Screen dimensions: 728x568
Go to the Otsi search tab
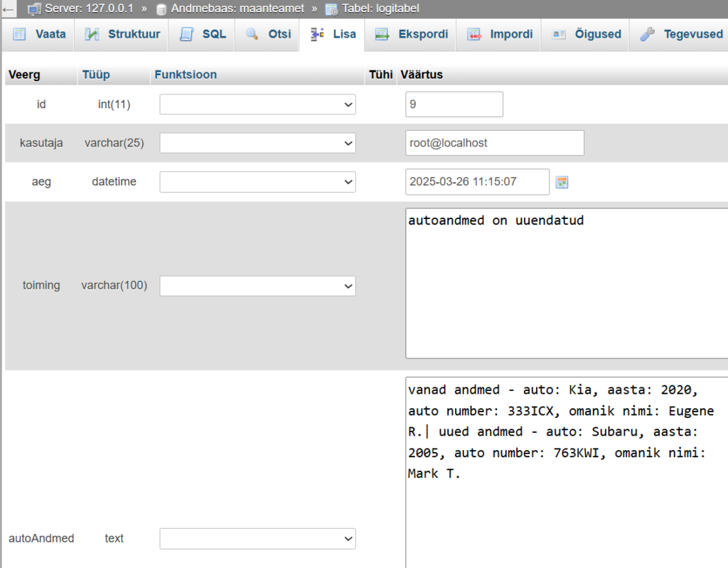tap(269, 34)
